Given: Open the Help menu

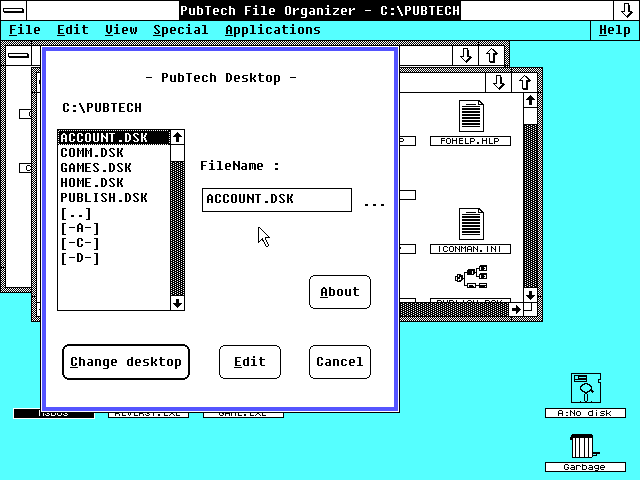Looking at the screenshot, I should point(614,30).
